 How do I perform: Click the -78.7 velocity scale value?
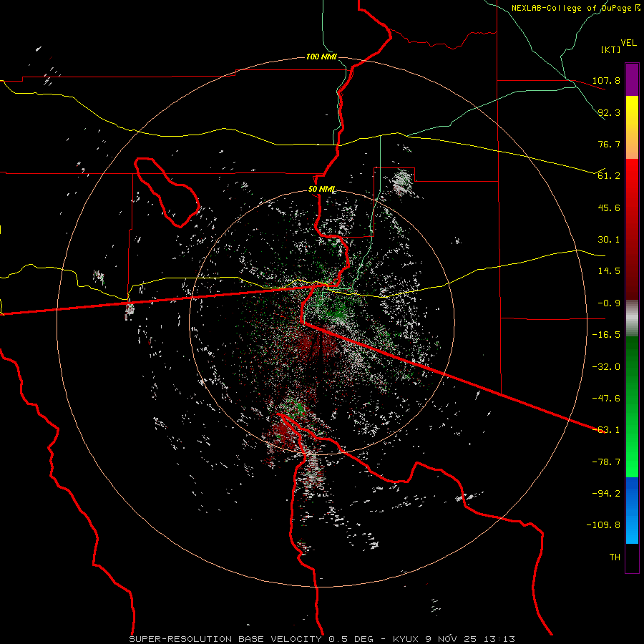coord(606,462)
